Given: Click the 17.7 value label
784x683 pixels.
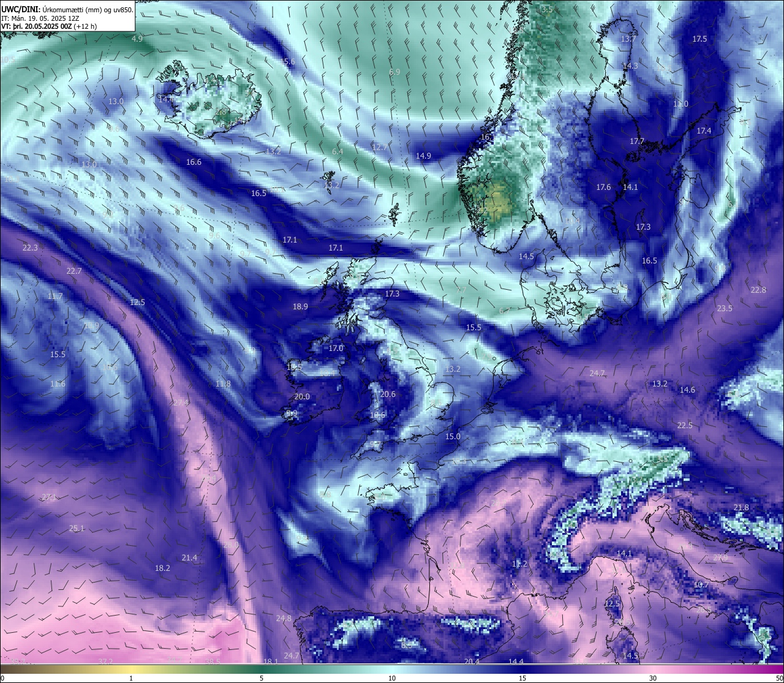Looking at the screenshot, I should pos(637,141).
